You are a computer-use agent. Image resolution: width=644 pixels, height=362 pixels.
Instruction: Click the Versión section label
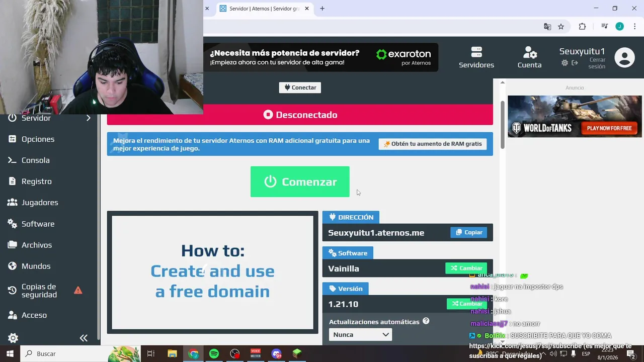tap(346, 289)
